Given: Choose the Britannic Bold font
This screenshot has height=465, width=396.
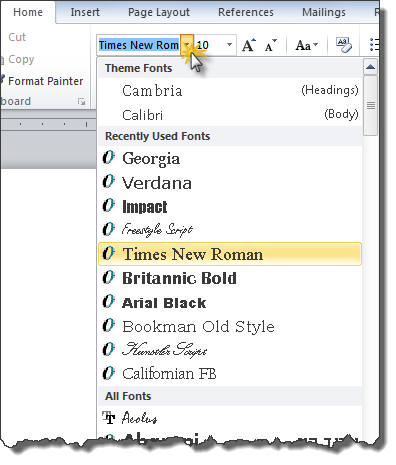Looking at the screenshot, I should pyautogui.click(x=230, y=278).
